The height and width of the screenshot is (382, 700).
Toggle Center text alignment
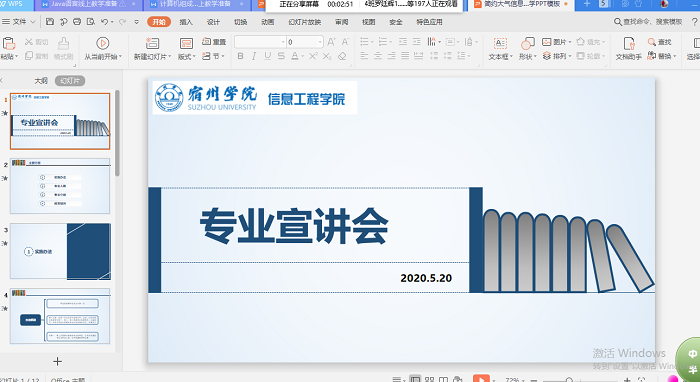[378, 56]
